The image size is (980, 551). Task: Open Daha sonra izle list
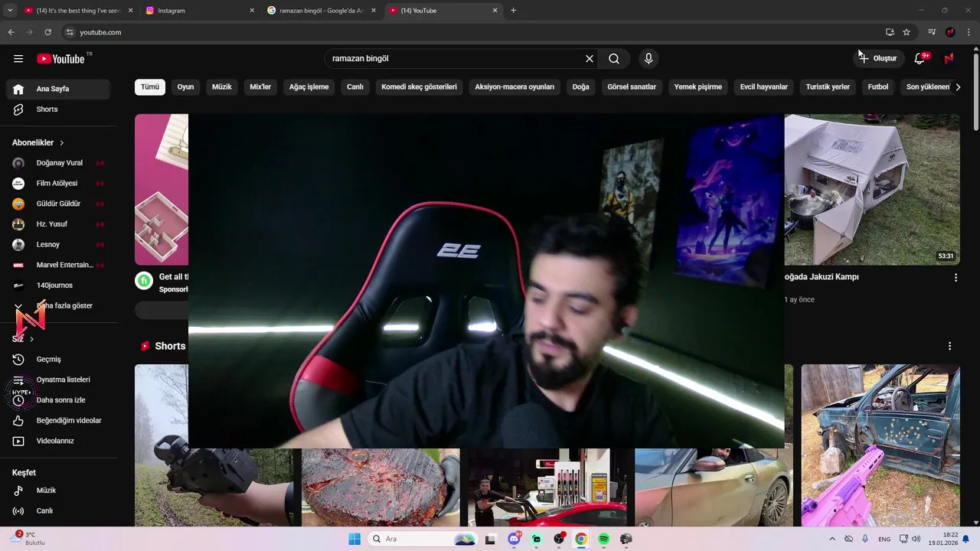[x=61, y=400]
